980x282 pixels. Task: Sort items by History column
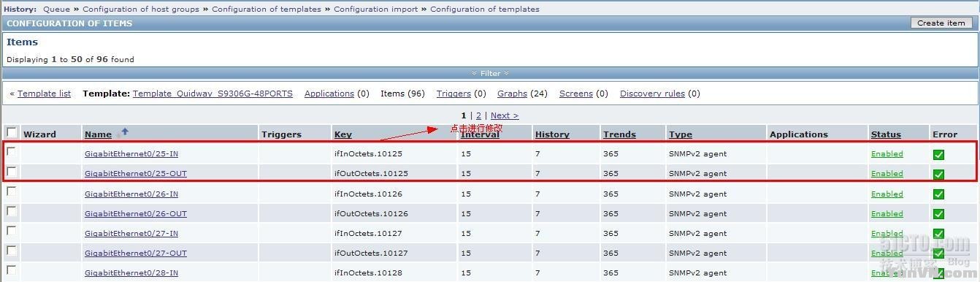[552, 134]
